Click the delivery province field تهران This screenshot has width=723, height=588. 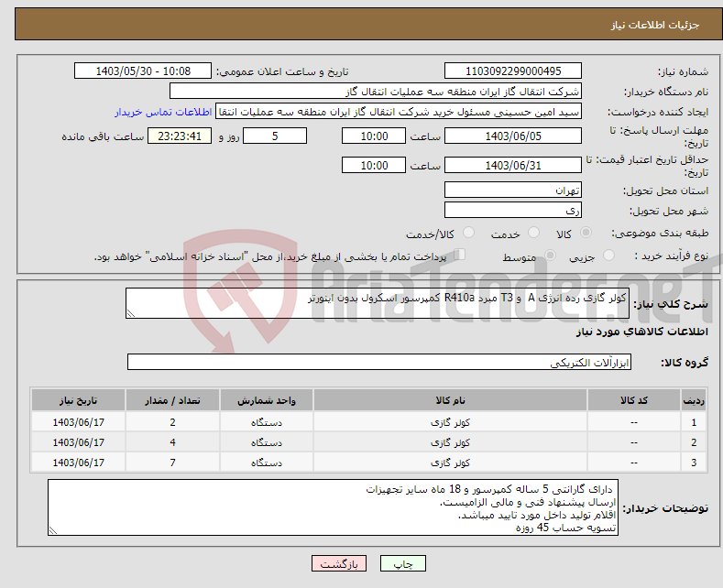pyautogui.click(x=513, y=190)
